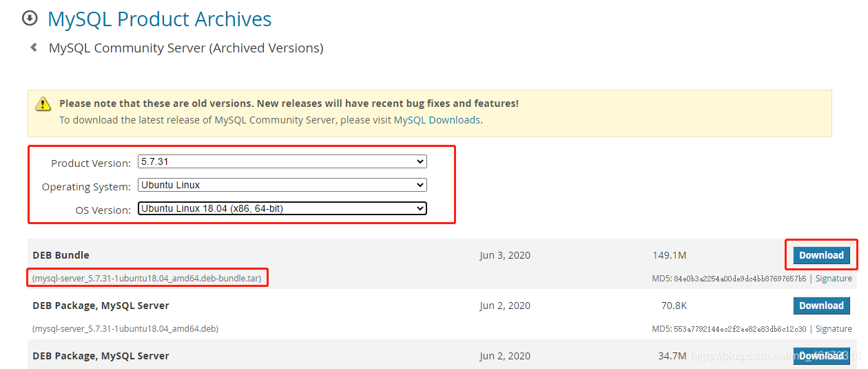Image resolution: width=868 pixels, height=369 pixels.
Task: Open the Product Version dropdown
Action: point(282,161)
